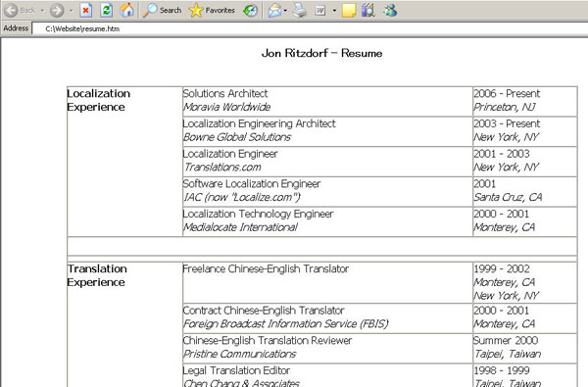Viewport: 588px width, 387px height.
Task: Open the Search pane button
Action: click(x=162, y=10)
